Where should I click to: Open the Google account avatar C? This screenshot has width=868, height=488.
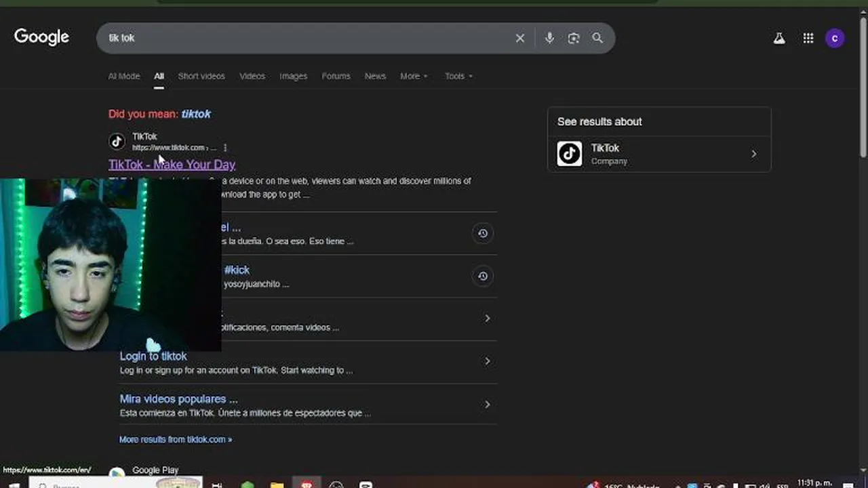click(x=835, y=39)
